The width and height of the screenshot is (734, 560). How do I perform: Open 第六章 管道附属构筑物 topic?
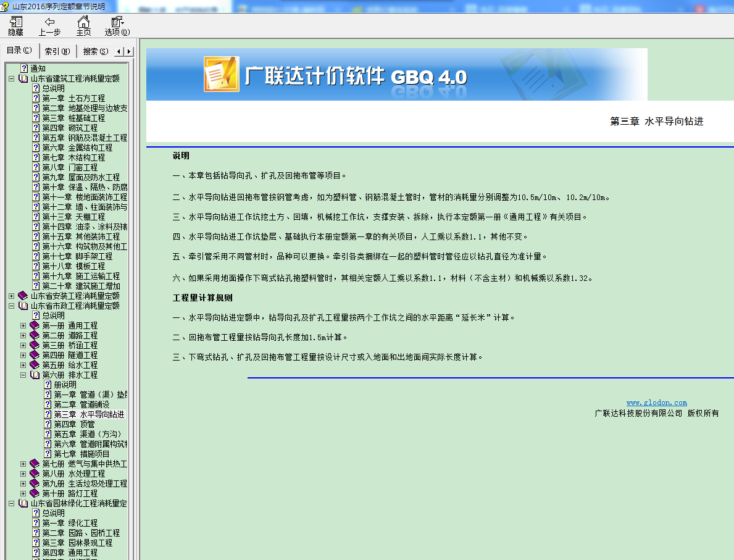[x=90, y=444]
